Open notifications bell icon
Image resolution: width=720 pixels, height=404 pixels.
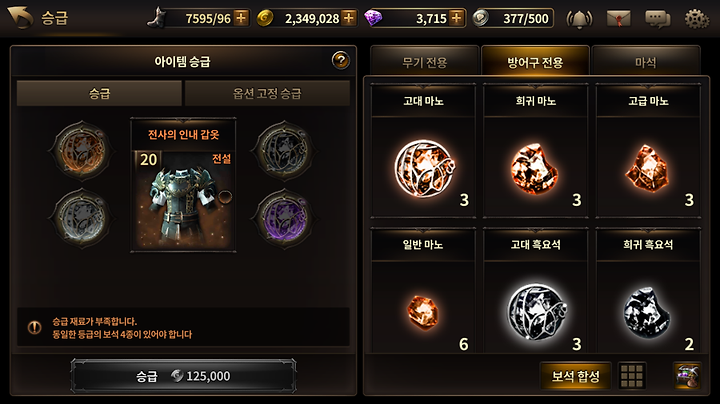coord(579,19)
